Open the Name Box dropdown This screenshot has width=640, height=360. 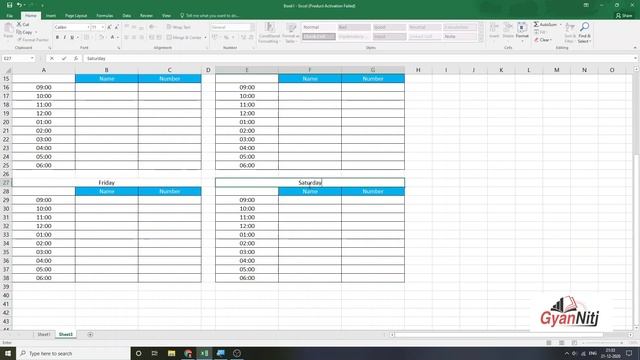pyautogui.click(x=32, y=58)
